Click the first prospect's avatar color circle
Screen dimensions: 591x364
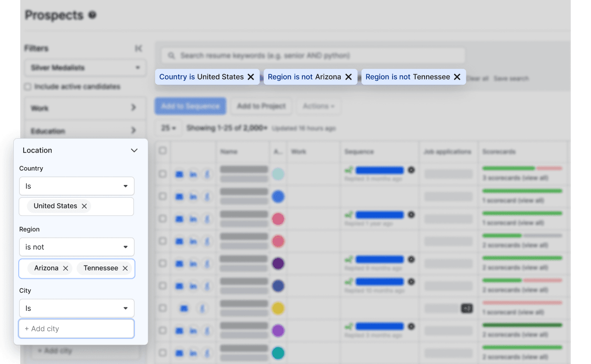click(x=278, y=174)
